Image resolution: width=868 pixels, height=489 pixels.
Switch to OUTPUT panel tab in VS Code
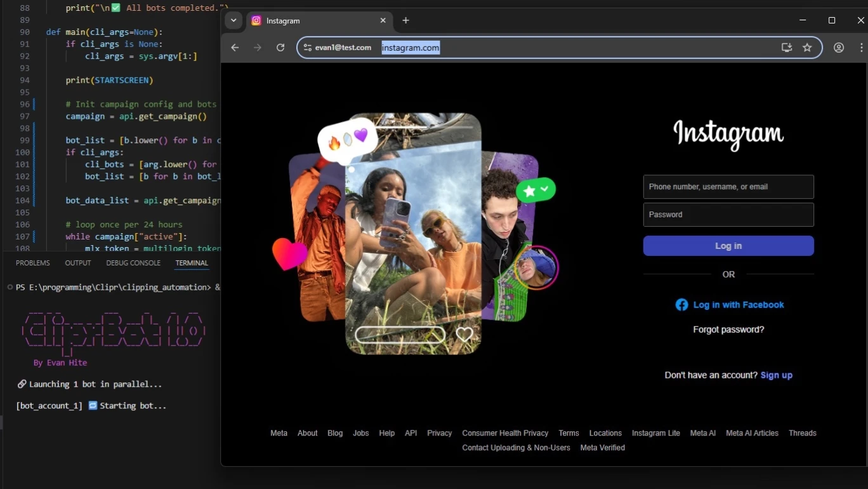(x=78, y=263)
